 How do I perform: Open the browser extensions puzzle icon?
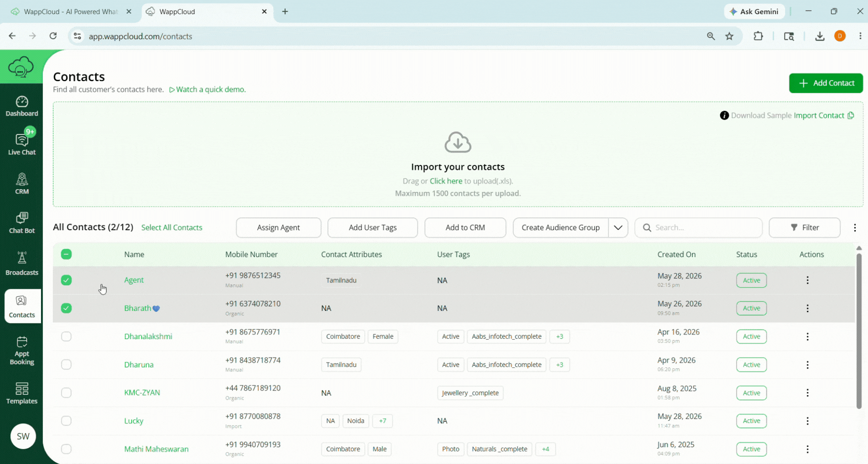tap(758, 36)
